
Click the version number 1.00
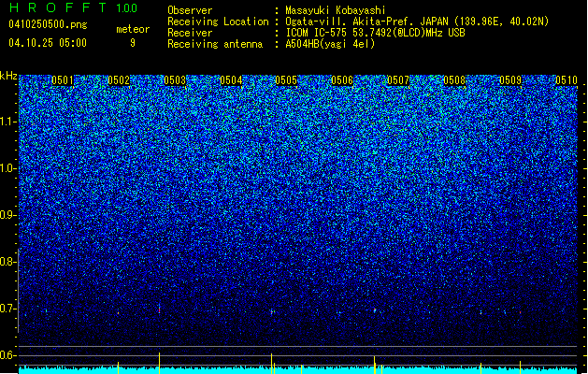126,7
